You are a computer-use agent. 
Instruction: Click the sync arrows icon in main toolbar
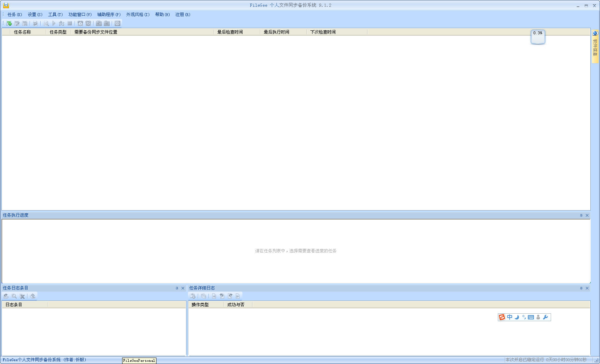coord(35,24)
